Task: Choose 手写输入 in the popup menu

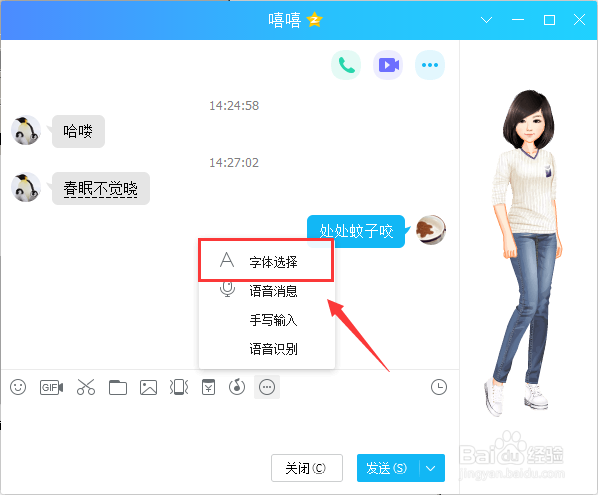Action: [x=266, y=320]
